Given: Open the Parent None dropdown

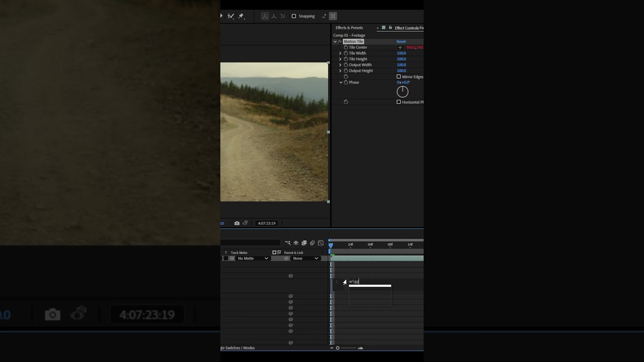Looking at the screenshot, I should tap(306, 258).
